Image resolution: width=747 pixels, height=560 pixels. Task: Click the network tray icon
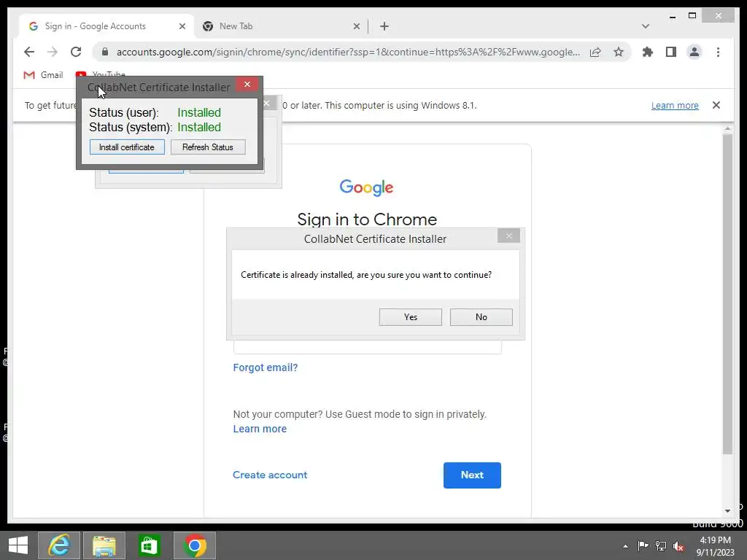click(x=661, y=545)
